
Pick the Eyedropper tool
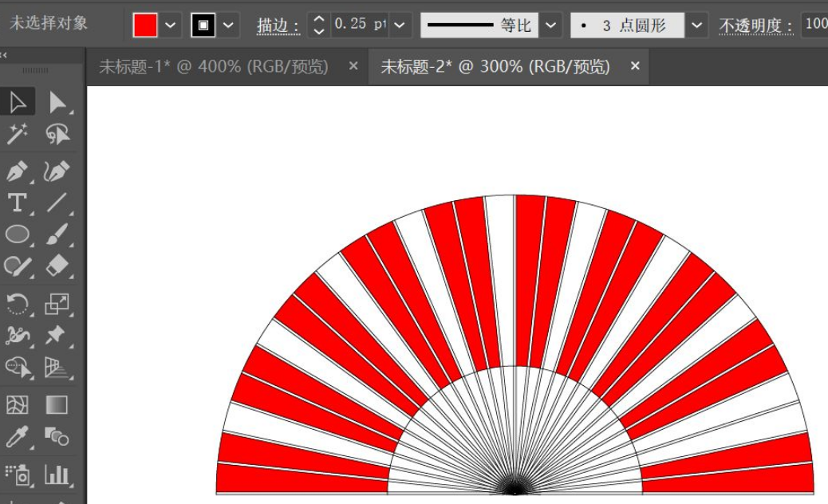coord(19,437)
